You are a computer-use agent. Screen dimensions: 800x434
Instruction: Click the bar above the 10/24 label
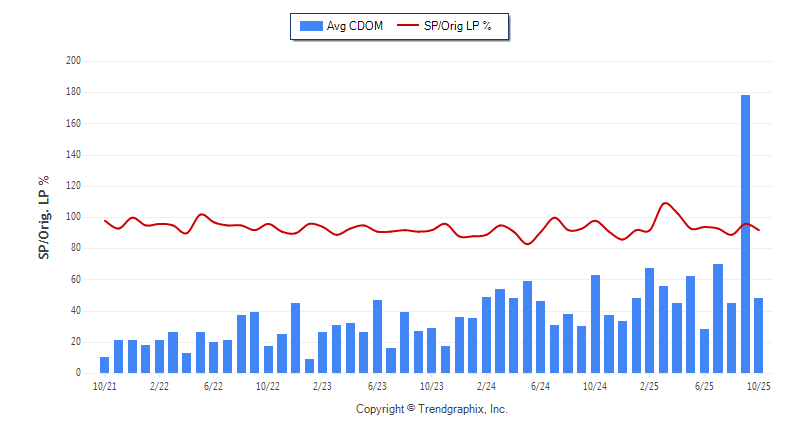point(595,323)
